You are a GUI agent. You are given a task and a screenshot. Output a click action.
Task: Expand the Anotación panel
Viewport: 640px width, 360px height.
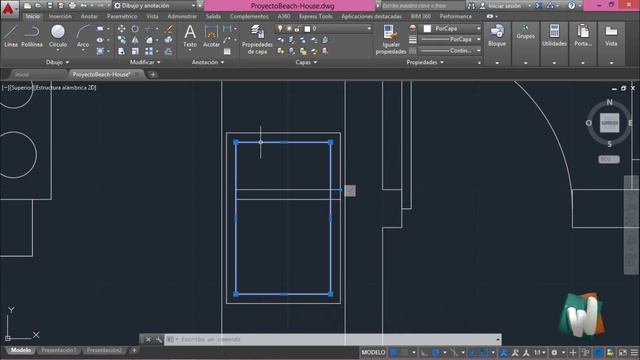click(208, 62)
